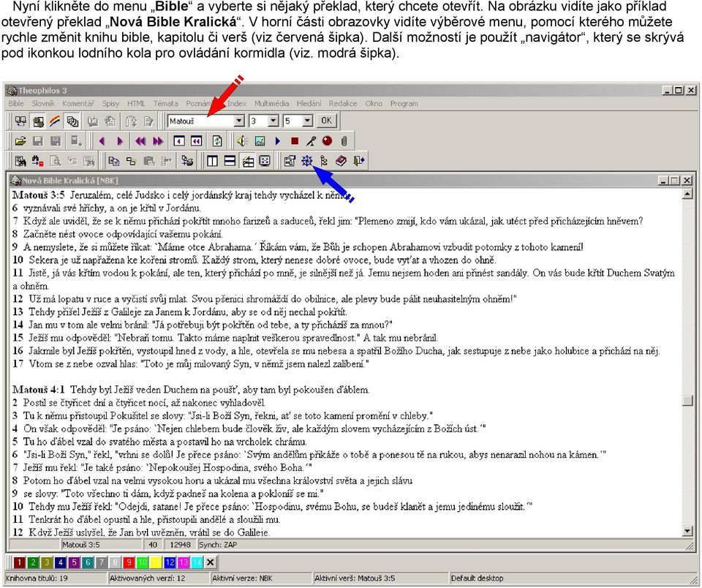Click 'Knihovna titulů: 19' status bar entry
This screenshot has width=702, height=588.
[x=37, y=578]
